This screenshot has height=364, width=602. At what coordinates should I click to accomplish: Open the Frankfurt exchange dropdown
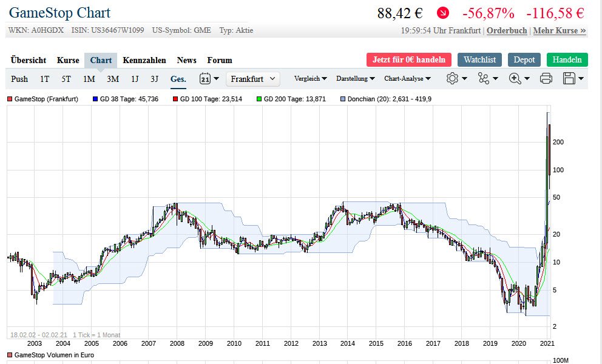tap(253, 79)
